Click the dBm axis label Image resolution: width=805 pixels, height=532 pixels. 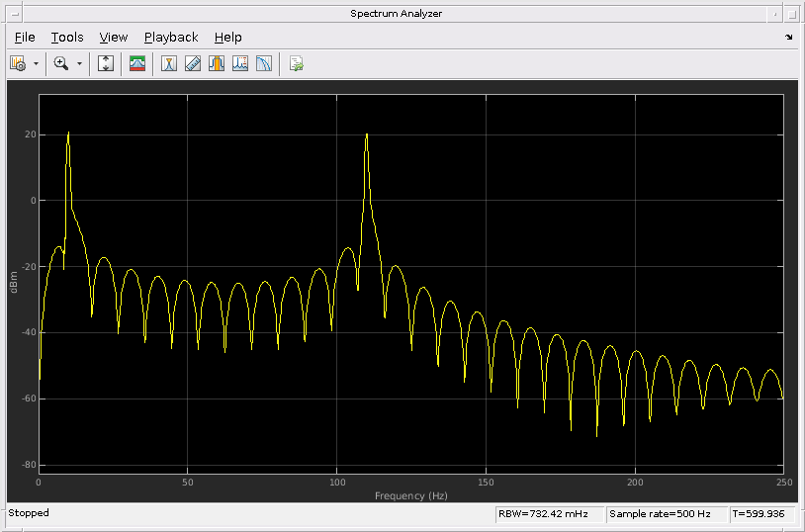[14, 283]
